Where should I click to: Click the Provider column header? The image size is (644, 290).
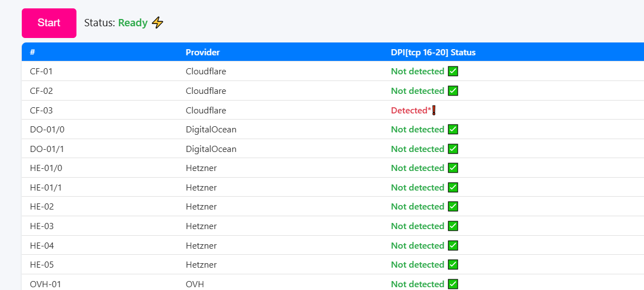[203, 52]
